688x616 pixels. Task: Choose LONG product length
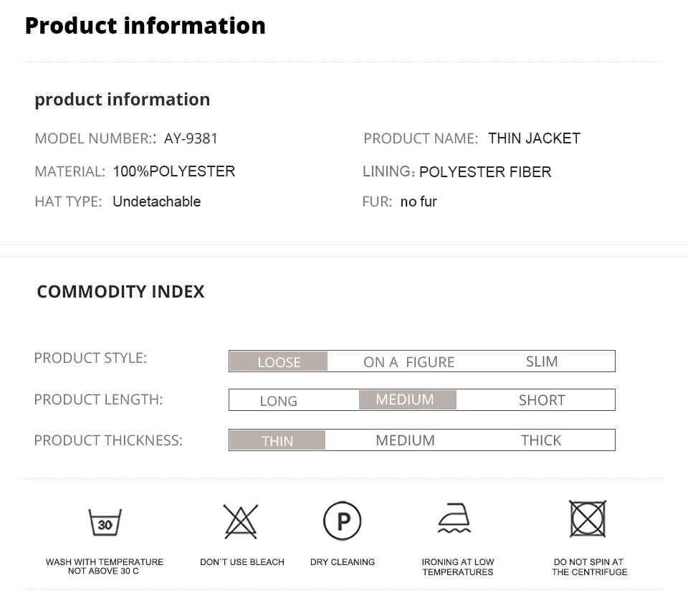[x=279, y=400]
